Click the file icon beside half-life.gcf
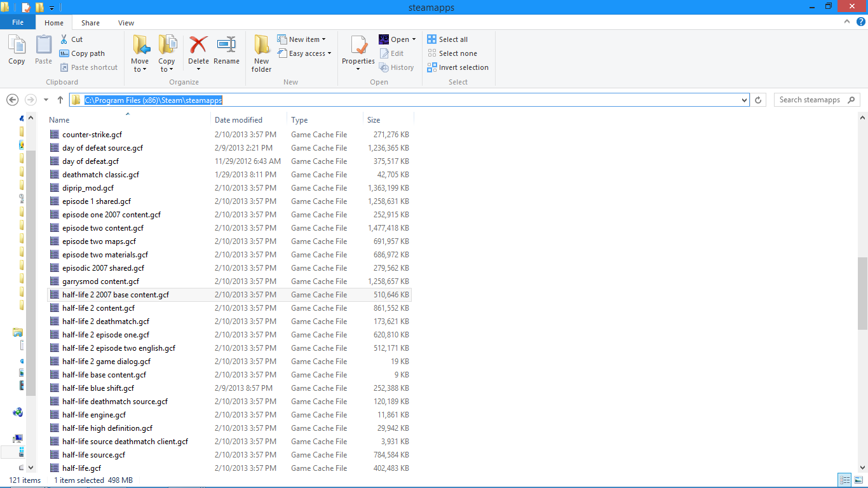The width and height of the screenshot is (868, 488). pyautogui.click(x=54, y=468)
